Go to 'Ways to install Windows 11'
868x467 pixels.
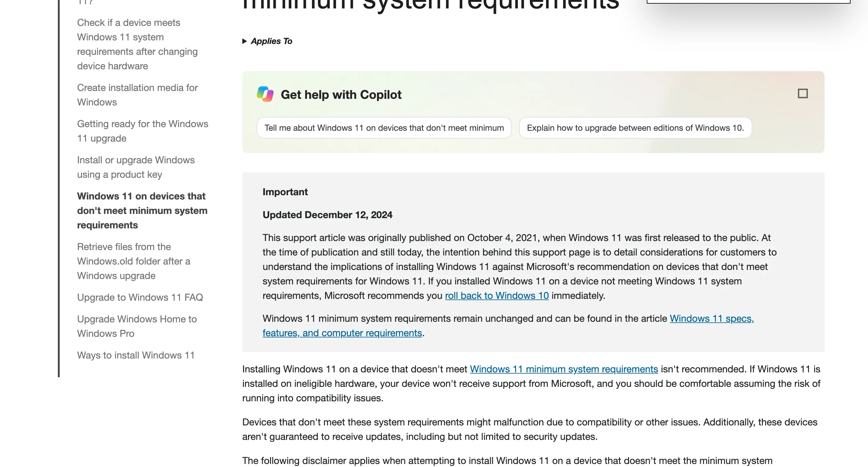[x=136, y=355]
